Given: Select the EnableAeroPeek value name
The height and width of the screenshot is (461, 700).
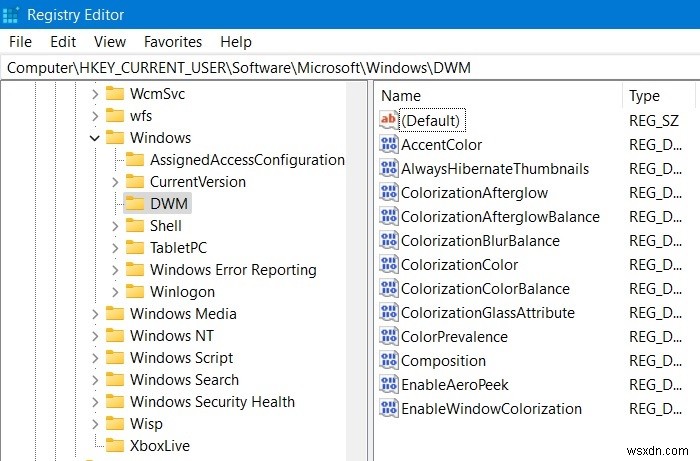Looking at the screenshot, I should pos(454,385).
